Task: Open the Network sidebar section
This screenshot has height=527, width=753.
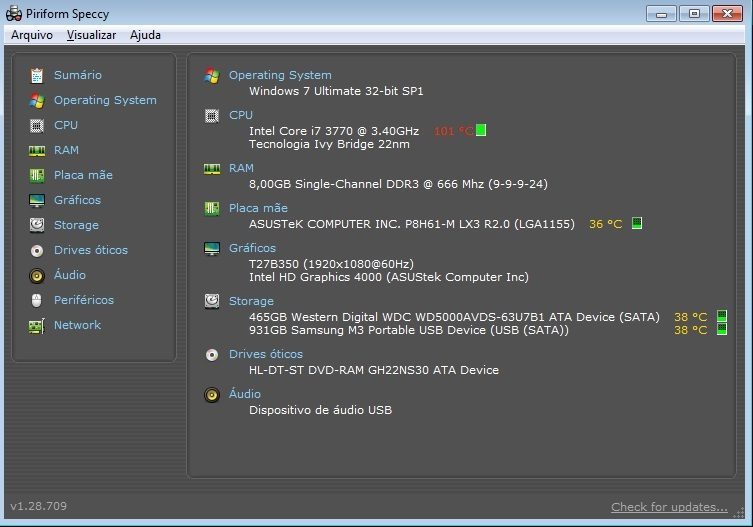Action: pos(77,325)
